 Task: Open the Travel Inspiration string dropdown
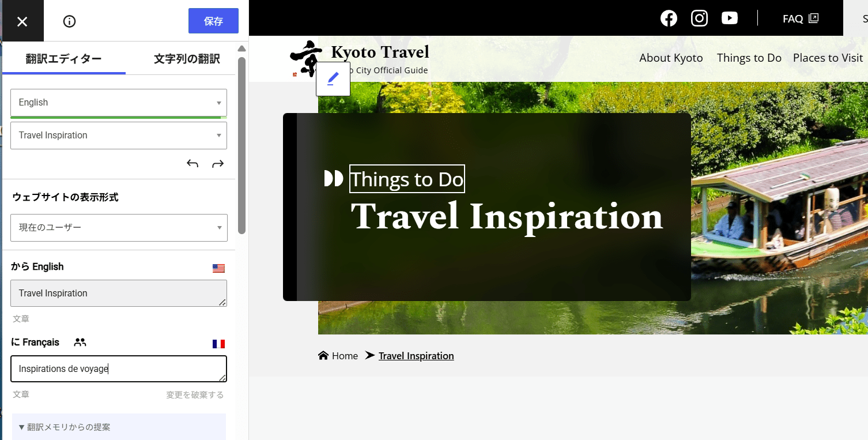click(119, 136)
